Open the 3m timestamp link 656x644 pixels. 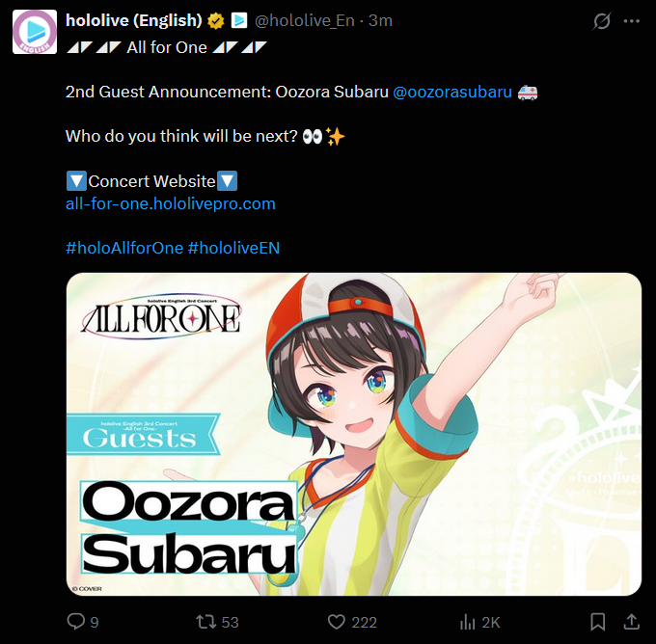coord(380,20)
